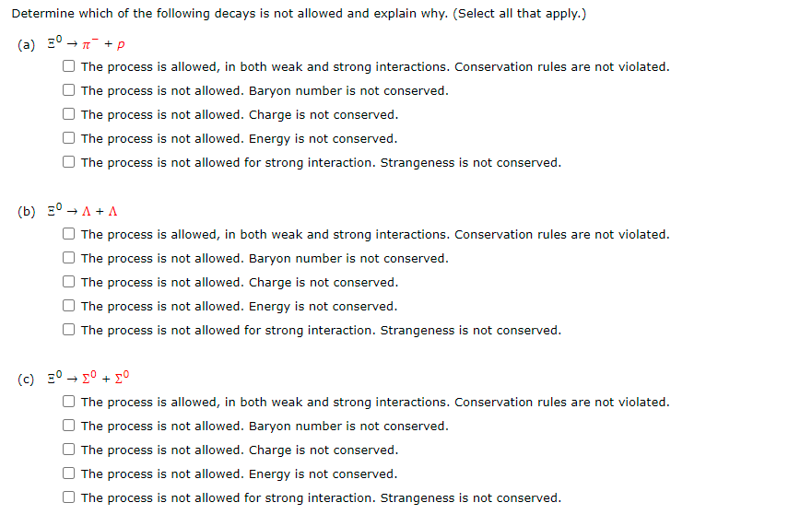Select part (a) Strangeness is not conserved
The height and width of the screenshot is (526, 812).
pyautogui.click(x=68, y=162)
